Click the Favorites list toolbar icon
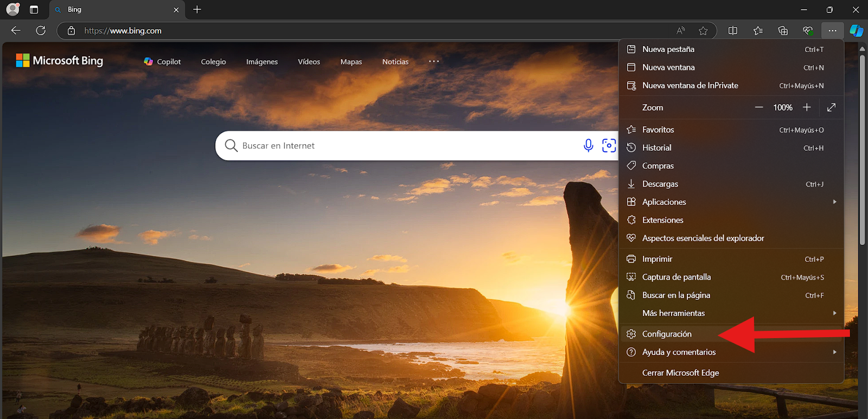Image resolution: width=868 pixels, height=419 pixels. point(758,31)
